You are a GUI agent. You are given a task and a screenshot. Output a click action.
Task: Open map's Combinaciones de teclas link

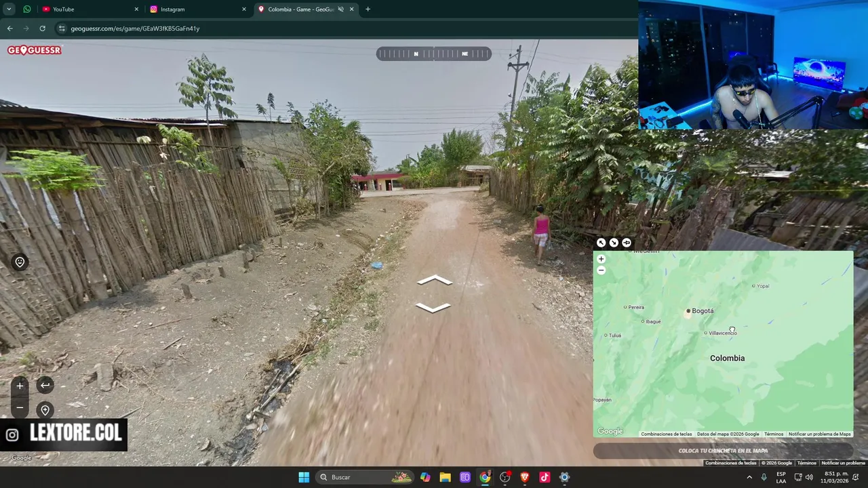point(667,434)
